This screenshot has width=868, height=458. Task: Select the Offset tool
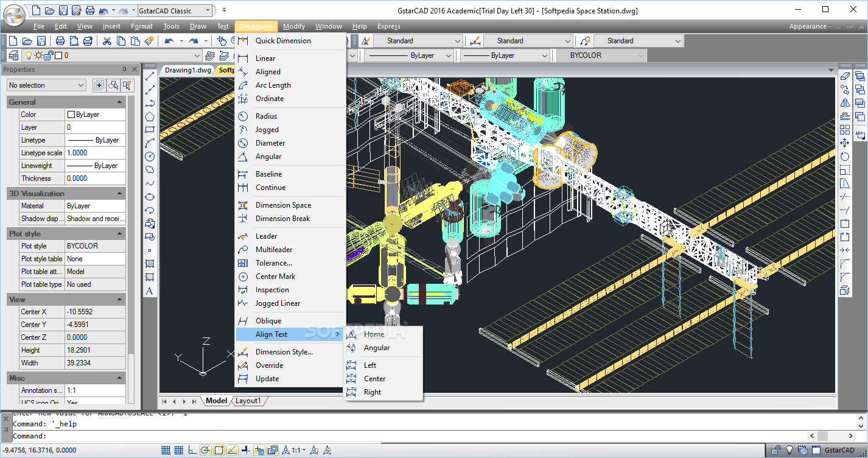click(844, 116)
